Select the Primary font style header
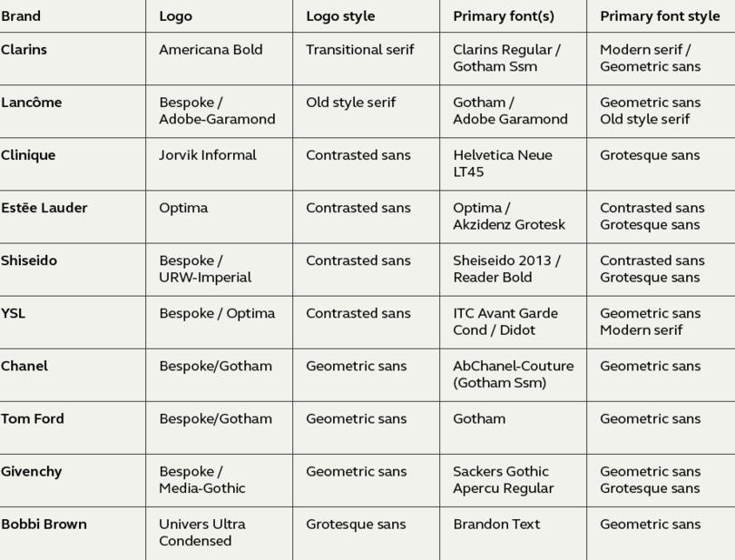Viewport: 735px width, 560px height. tap(661, 16)
